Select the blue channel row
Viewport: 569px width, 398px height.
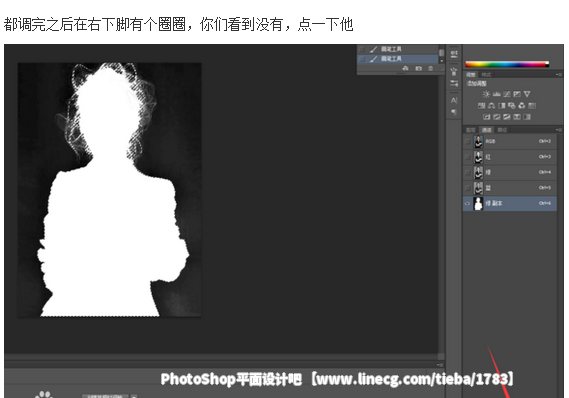pyautogui.click(x=510, y=188)
